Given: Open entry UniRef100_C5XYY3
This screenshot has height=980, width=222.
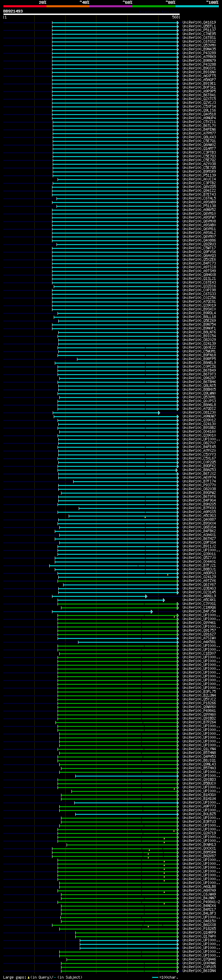Looking at the screenshot, I should click(199, 455).
